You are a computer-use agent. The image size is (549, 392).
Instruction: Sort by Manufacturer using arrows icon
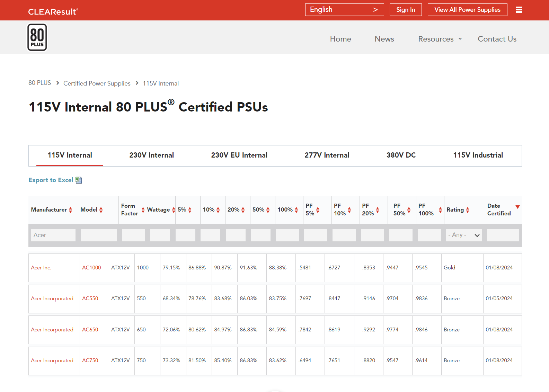[71, 210]
